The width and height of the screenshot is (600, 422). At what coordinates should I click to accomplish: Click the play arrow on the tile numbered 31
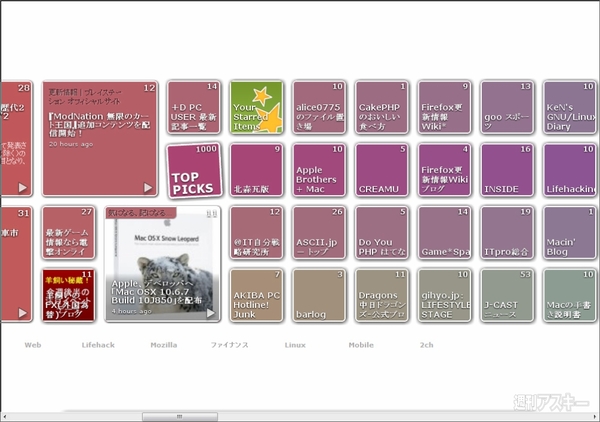tap(23, 313)
